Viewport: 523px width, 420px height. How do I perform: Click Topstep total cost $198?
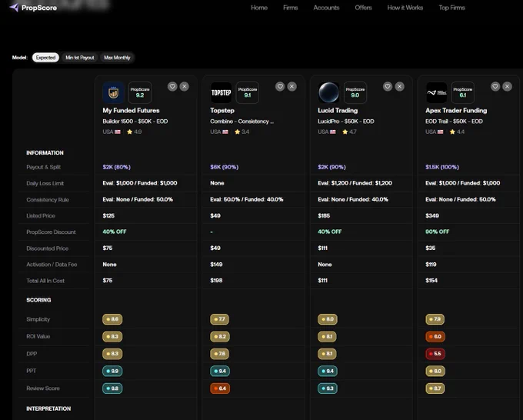pos(216,281)
